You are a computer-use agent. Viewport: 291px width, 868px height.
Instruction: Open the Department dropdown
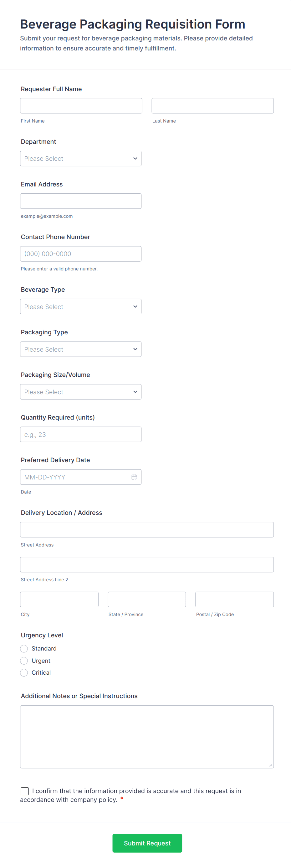81,158
